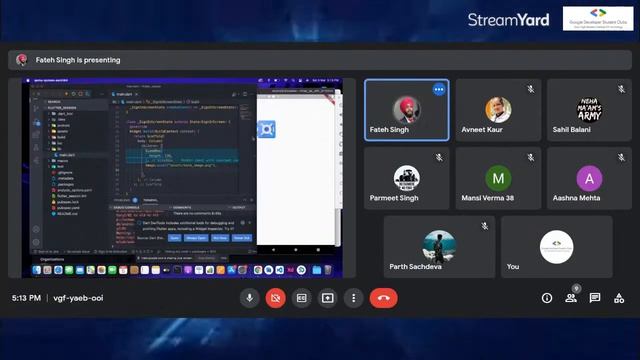Expand the build folder in explorer
Viewport: 640px width, 360px height.
pos(61,138)
